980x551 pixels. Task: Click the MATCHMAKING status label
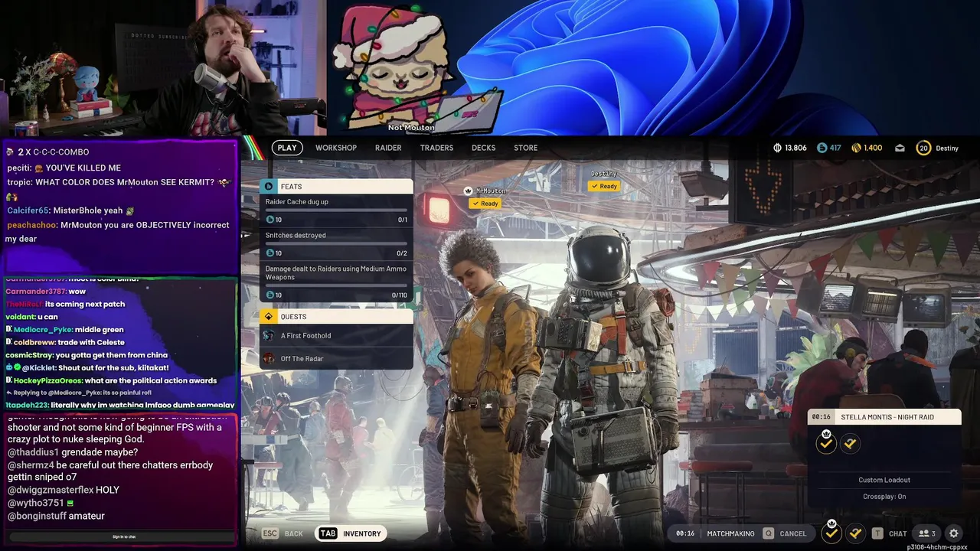pos(730,533)
